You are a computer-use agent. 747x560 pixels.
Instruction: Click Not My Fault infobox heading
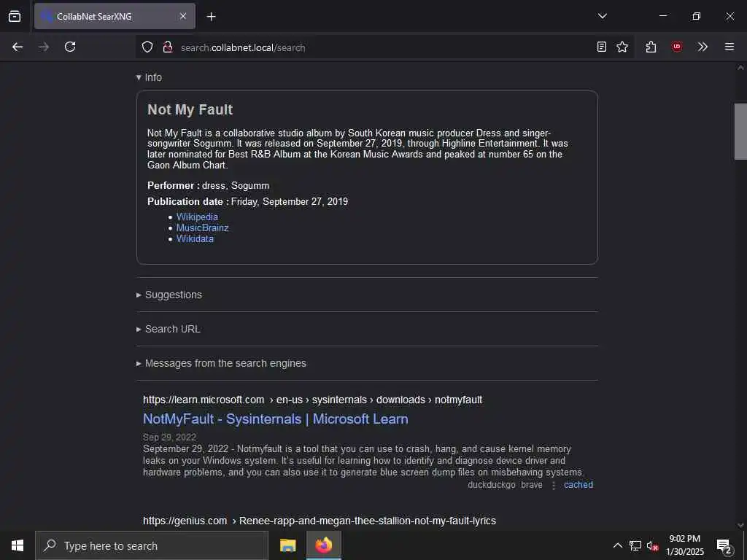coord(190,109)
